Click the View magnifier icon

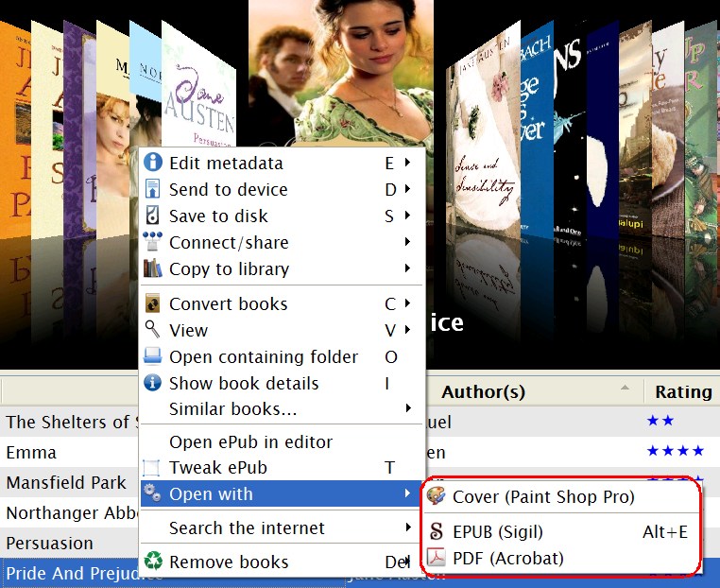point(152,330)
